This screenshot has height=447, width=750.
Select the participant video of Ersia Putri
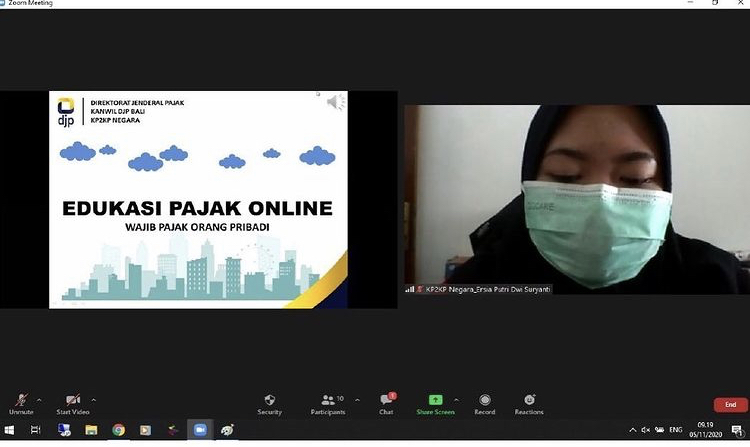[x=577, y=195]
